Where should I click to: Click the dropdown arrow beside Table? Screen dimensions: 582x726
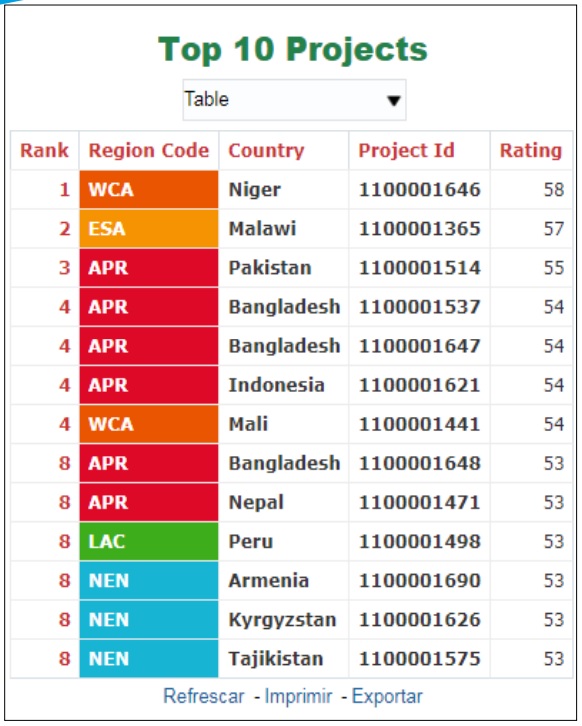click(394, 100)
